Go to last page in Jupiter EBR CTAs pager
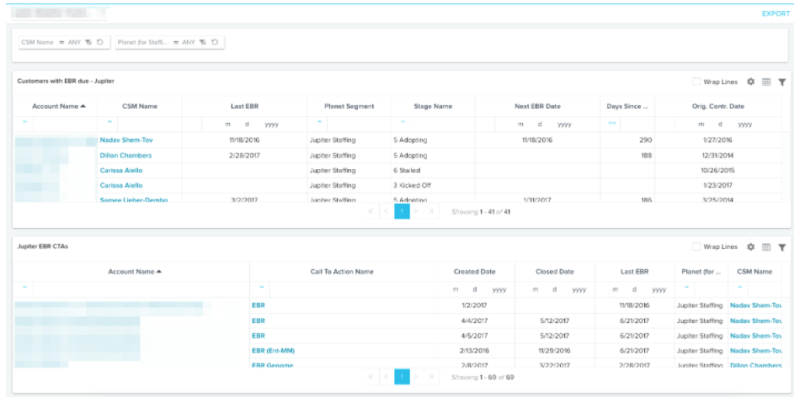The height and width of the screenshot is (398, 800). [432, 377]
